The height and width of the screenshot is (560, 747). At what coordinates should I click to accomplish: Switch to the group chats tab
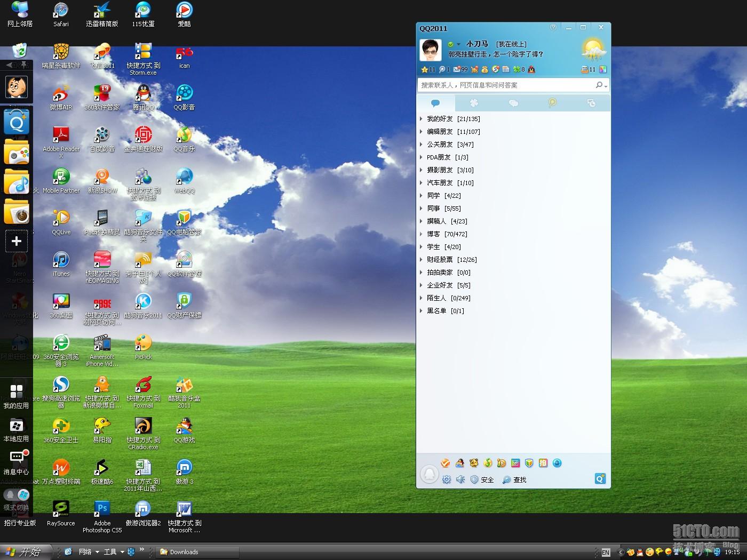point(513,103)
